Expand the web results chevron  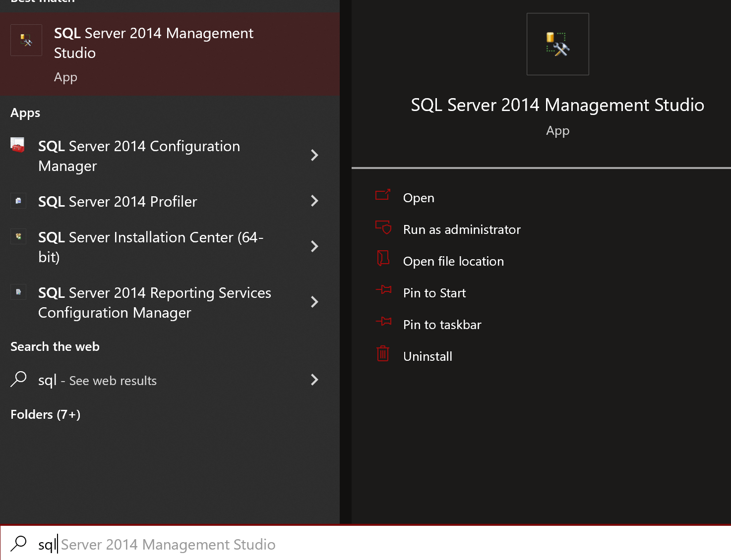coord(314,380)
